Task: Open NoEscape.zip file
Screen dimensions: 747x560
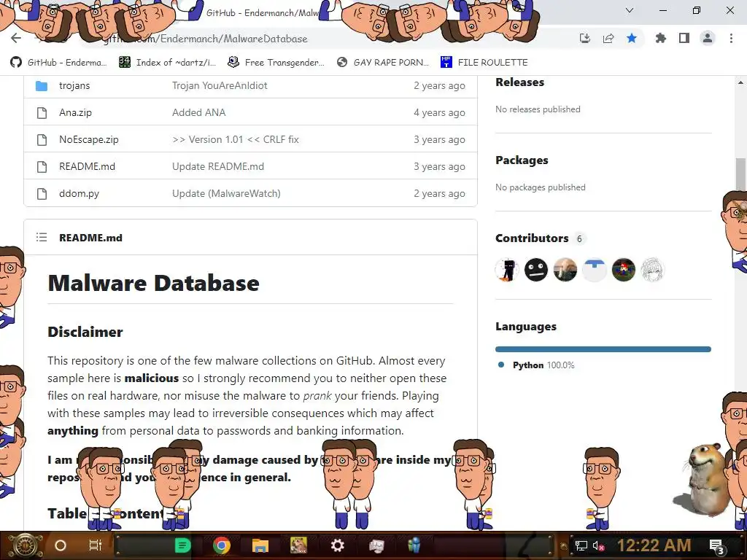Action: [88, 139]
